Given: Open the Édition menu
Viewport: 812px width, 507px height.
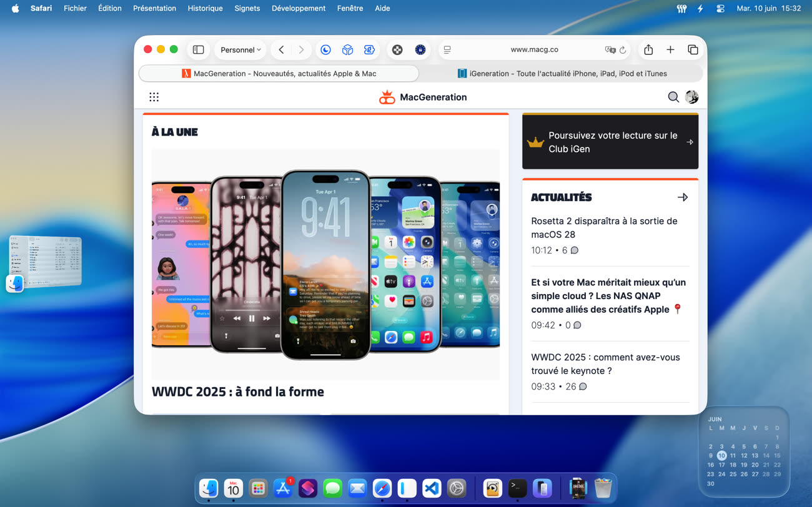Looking at the screenshot, I should [x=110, y=8].
